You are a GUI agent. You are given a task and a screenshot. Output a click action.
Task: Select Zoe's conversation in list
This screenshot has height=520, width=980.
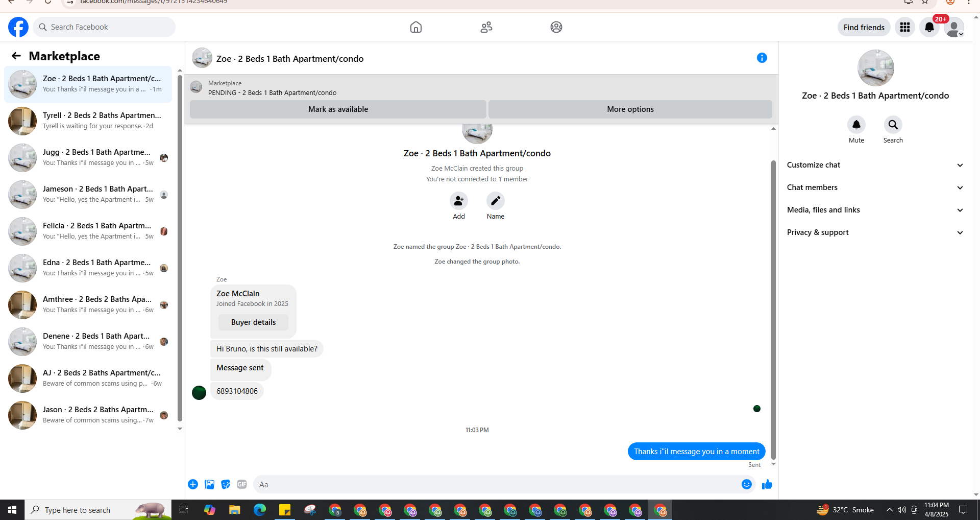pos(88,84)
